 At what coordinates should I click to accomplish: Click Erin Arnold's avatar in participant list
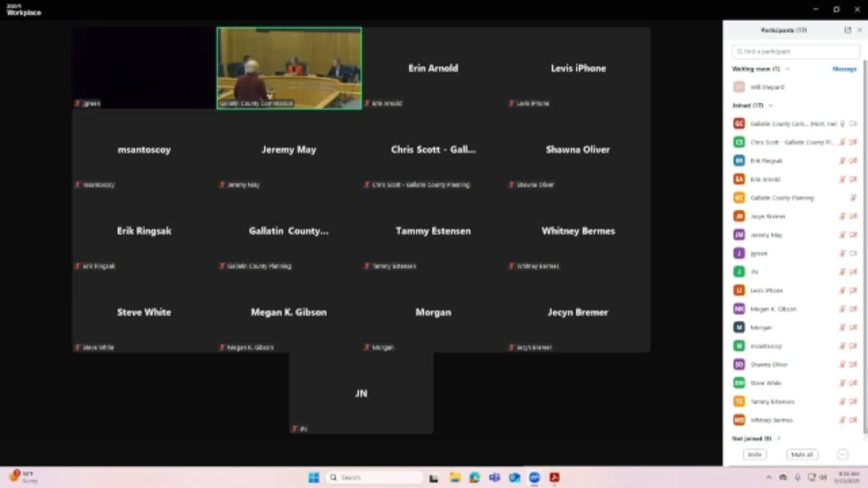[739, 179]
